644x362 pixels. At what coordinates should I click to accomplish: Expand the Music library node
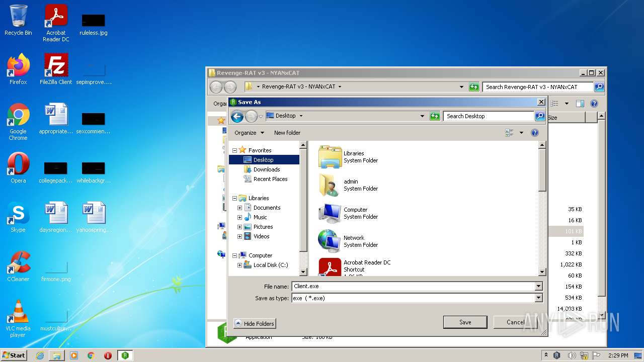point(240,217)
